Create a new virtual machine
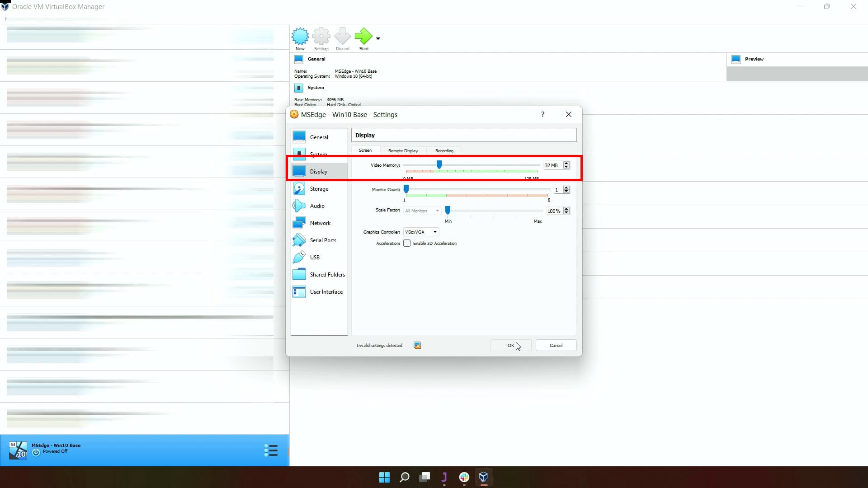 (x=300, y=38)
